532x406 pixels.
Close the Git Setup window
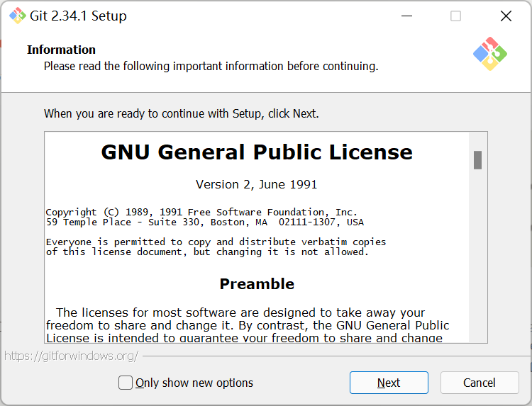click(506, 16)
